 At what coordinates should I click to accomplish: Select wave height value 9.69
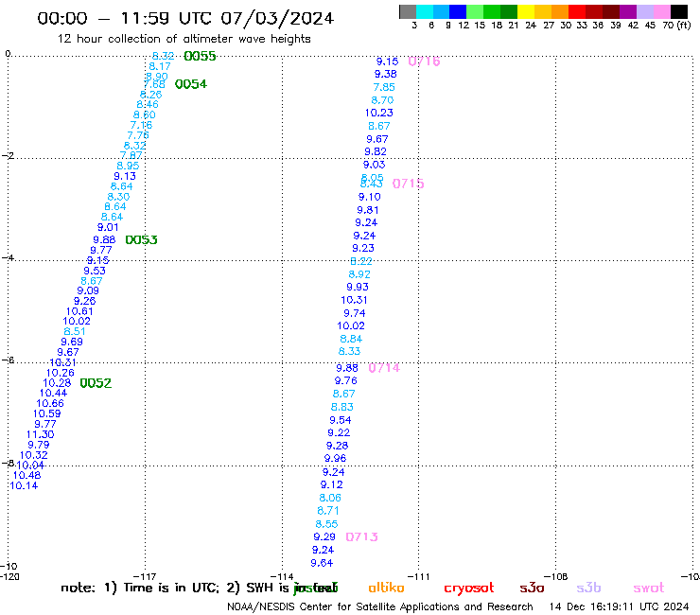pyautogui.click(x=72, y=343)
